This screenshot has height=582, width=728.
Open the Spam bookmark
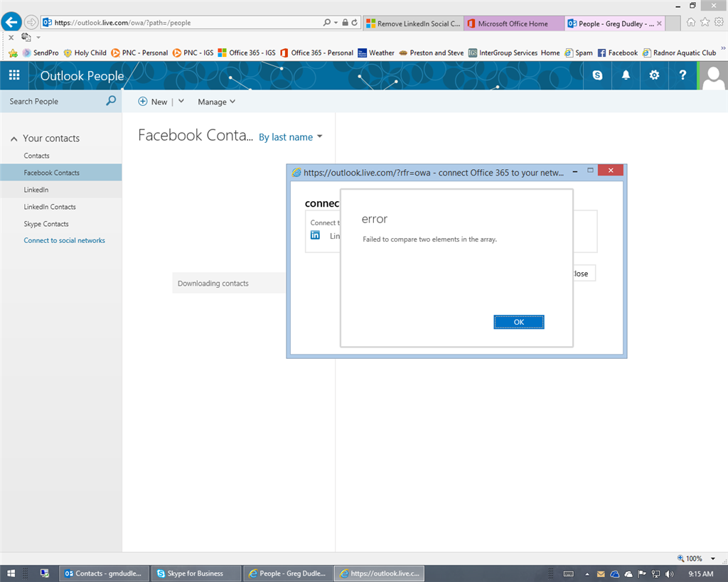pyautogui.click(x=579, y=53)
